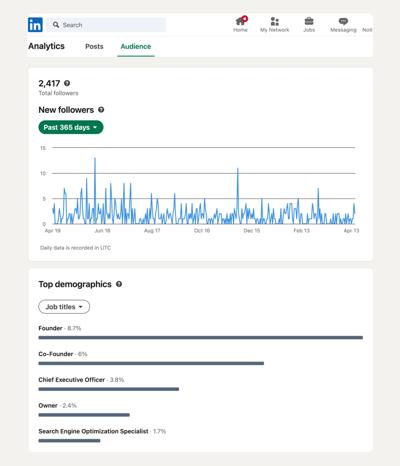Click the Founder label text
Screen dimensions: 400x466
tap(50, 328)
